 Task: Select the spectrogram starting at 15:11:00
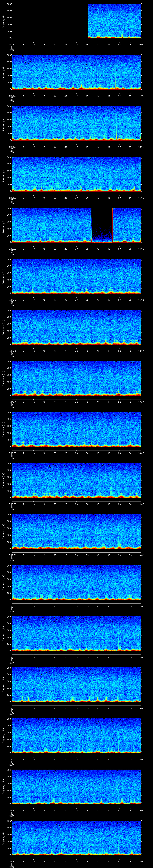point(76,123)
